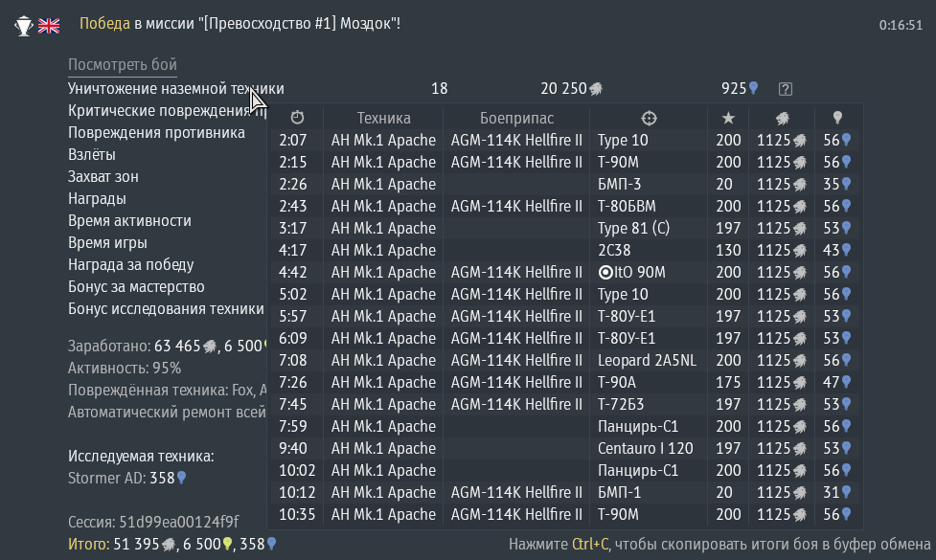Image resolution: width=936 pixels, height=560 pixels.
Task: Click the silver lion column header icon
Action: tap(782, 118)
